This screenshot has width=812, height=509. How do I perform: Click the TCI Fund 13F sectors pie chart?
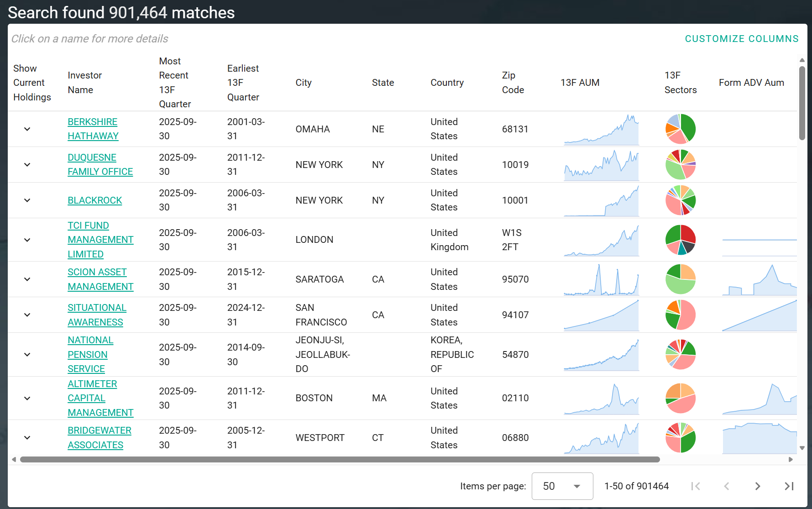tap(681, 240)
